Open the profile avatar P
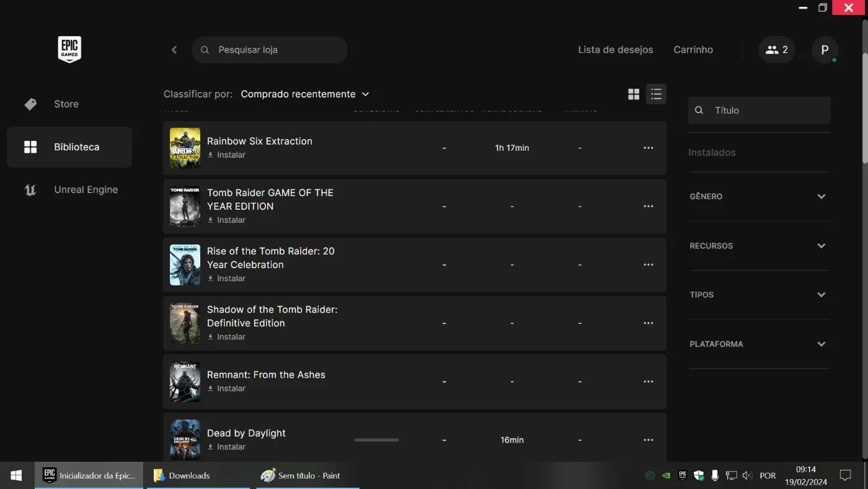This screenshot has height=489, width=868. (825, 50)
